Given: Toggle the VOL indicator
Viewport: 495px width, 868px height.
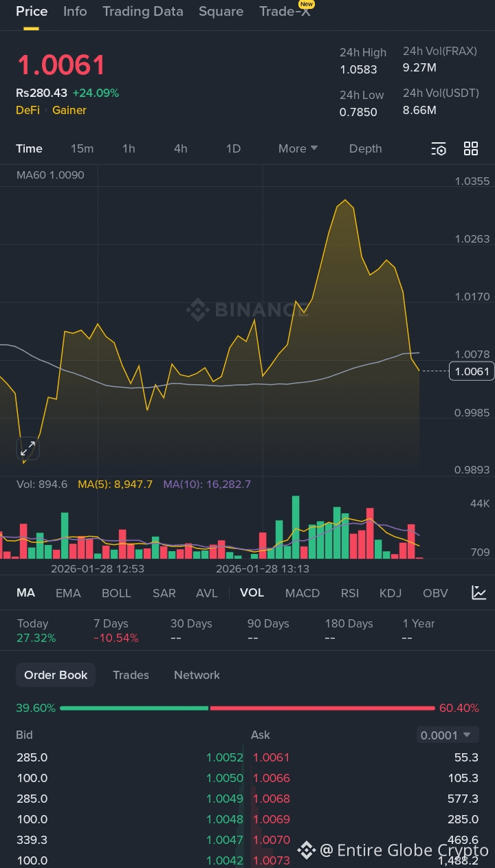Looking at the screenshot, I should (x=252, y=592).
